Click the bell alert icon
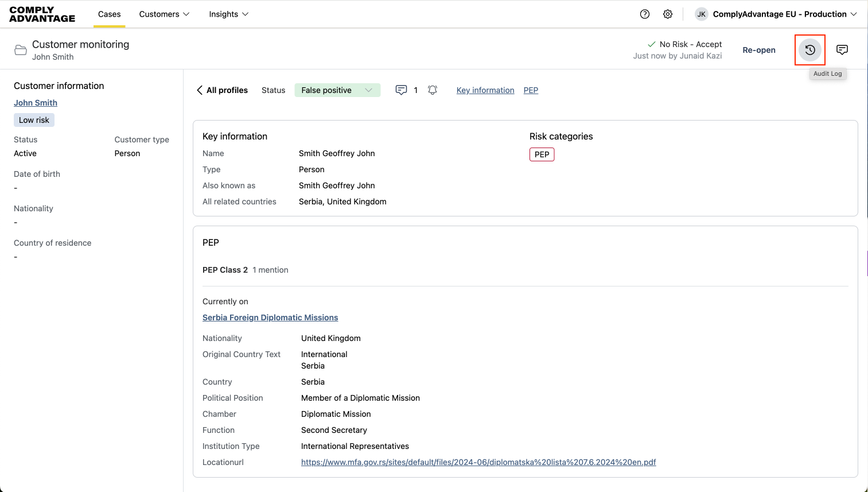 click(433, 90)
